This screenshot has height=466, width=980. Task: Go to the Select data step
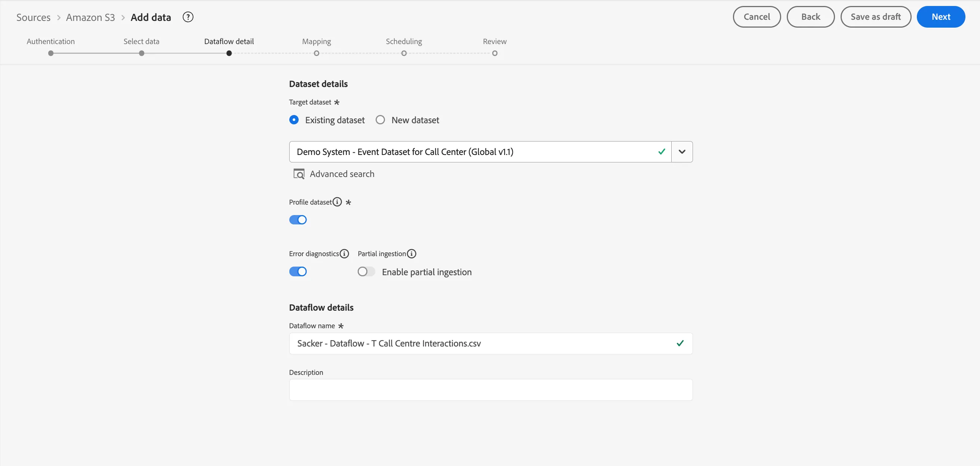(142, 47)
